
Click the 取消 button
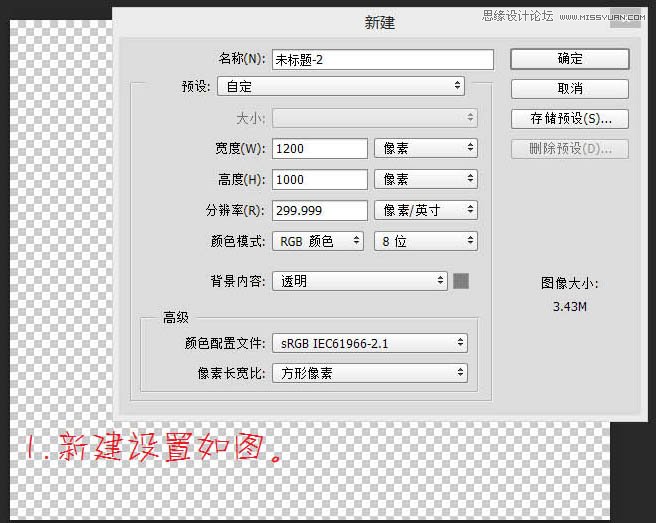click(570, 89)
